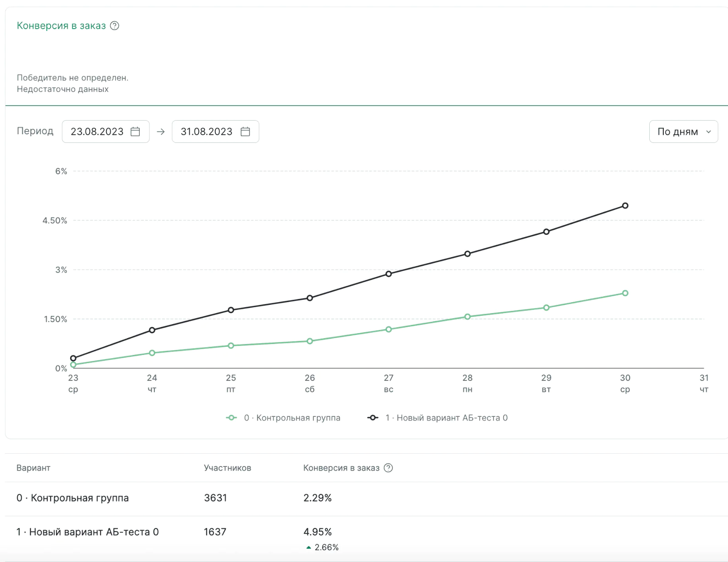Click green line data point on day 26
The width and height of the screenshot is (728, 562).
coord(310,341)
